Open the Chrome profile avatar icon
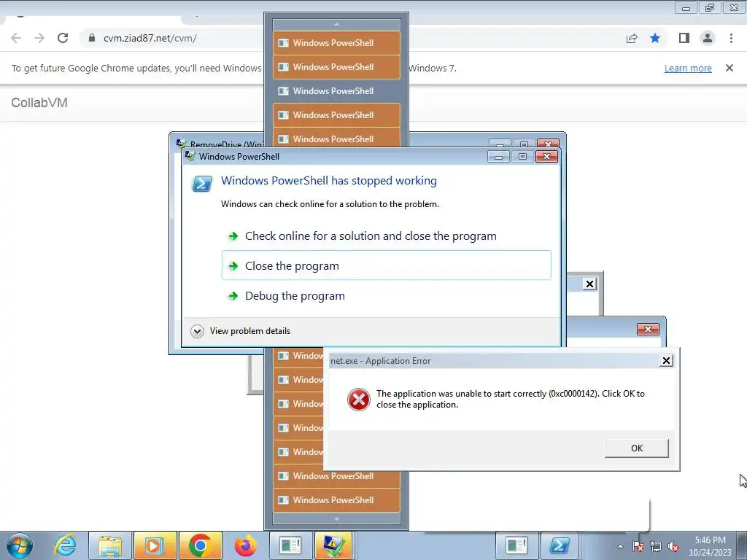The width and height of the screenshot is (747, 560). (708, 38)
